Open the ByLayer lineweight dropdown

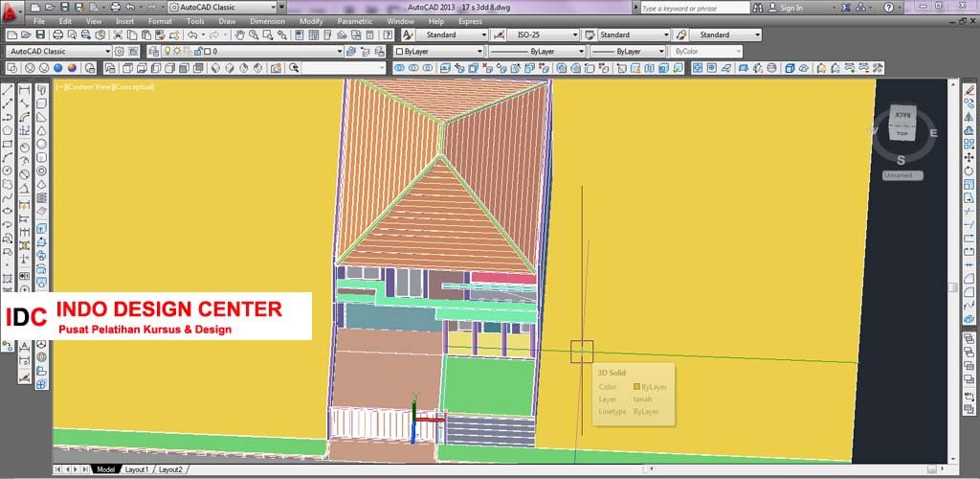coord(628,52)
